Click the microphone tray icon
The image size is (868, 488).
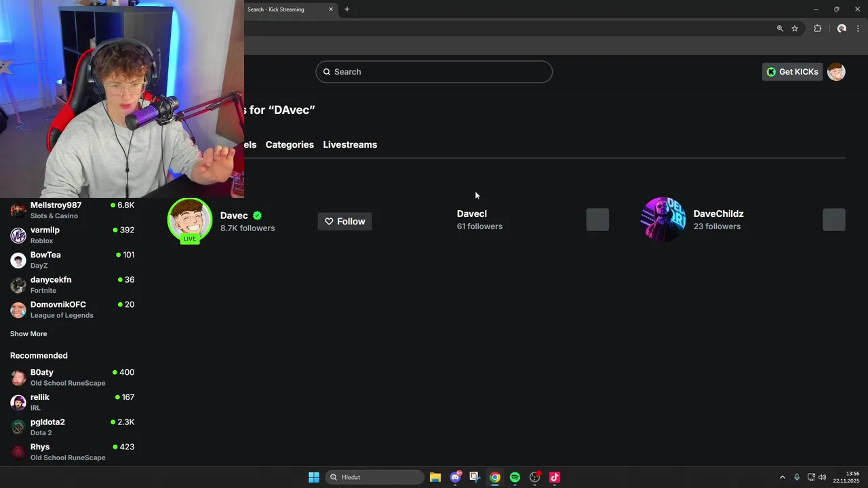click(x=797, y=477)
